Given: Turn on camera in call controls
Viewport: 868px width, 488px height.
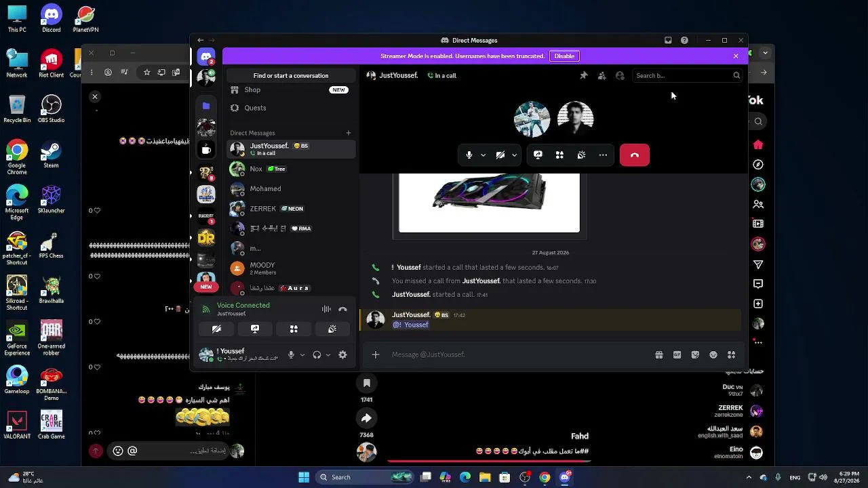Looking at the screenshot, I should click(x=500, y=155).
